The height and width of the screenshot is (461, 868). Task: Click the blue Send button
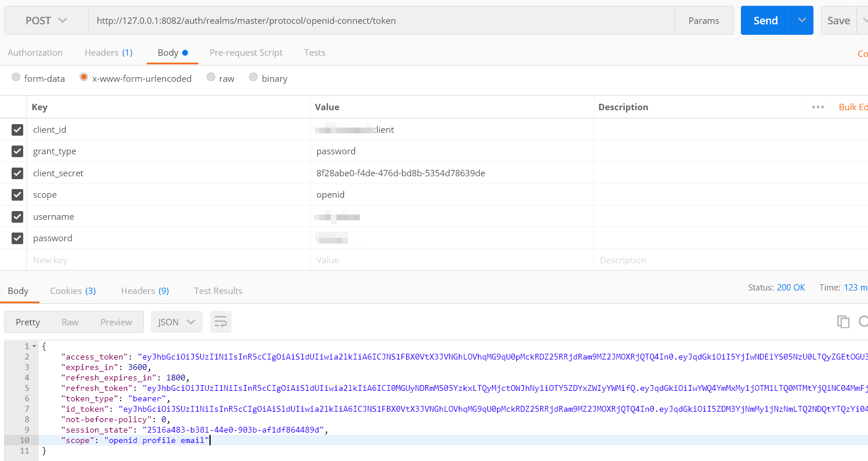click(x=766, y=20)
